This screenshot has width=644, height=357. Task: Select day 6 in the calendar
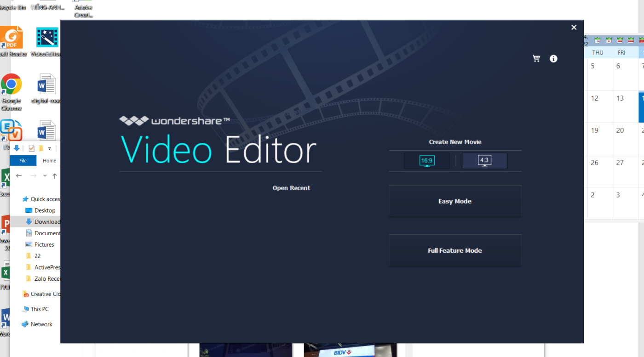(x=626, y=74)
